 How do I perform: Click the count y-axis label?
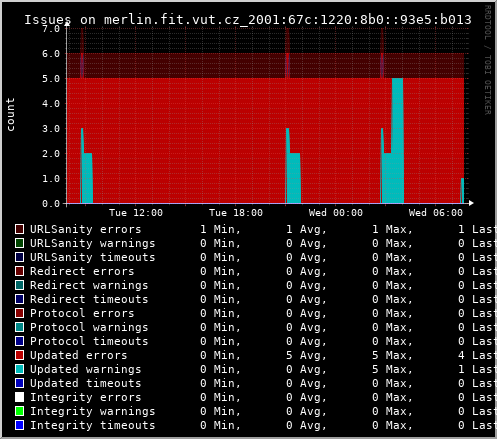coord(10,115)
